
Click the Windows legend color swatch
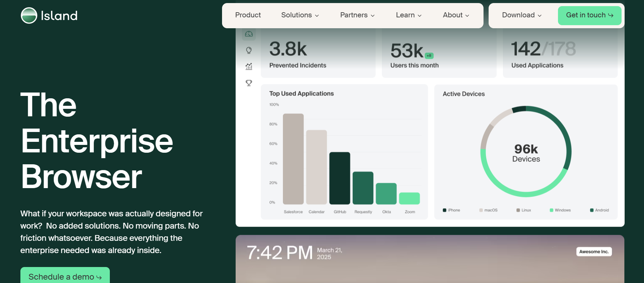coord(552,210)
